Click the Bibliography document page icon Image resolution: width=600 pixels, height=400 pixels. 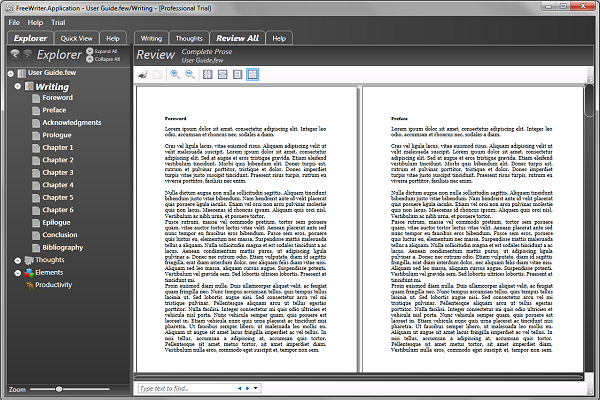(x=36, y=248)
